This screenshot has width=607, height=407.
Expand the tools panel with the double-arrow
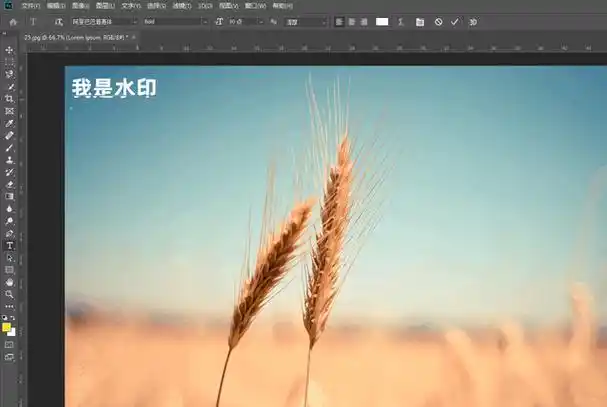(5, 34)
